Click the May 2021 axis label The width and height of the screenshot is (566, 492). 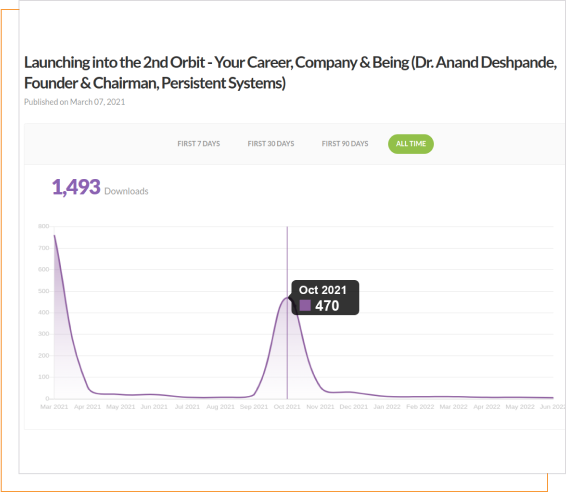pyautogui.click(x=121, y=406)
